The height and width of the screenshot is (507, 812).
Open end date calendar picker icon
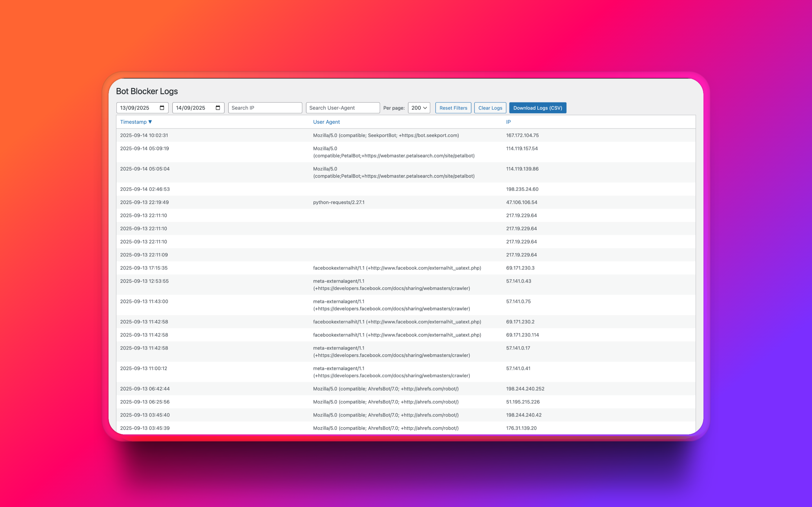(218, 108)
